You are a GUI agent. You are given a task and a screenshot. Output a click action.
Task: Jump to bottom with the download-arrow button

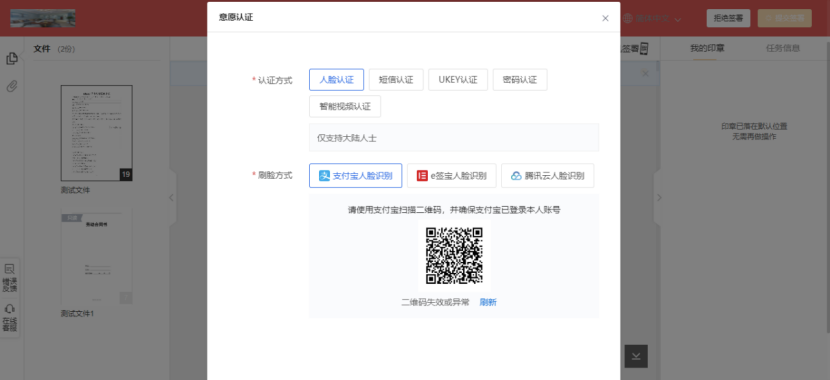pos(636,356)
